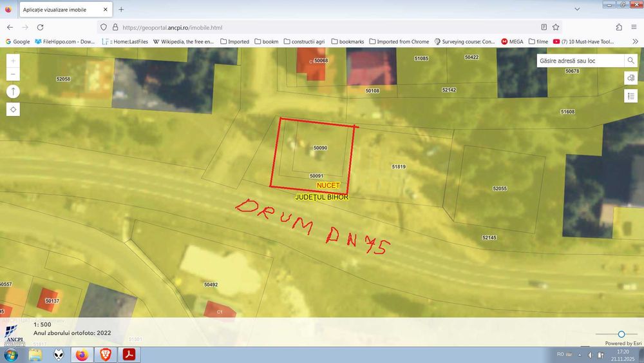Select parcel label 52142 on map
Image resolution: width=644 pixels, height=363 pixels.
(448, 90)
